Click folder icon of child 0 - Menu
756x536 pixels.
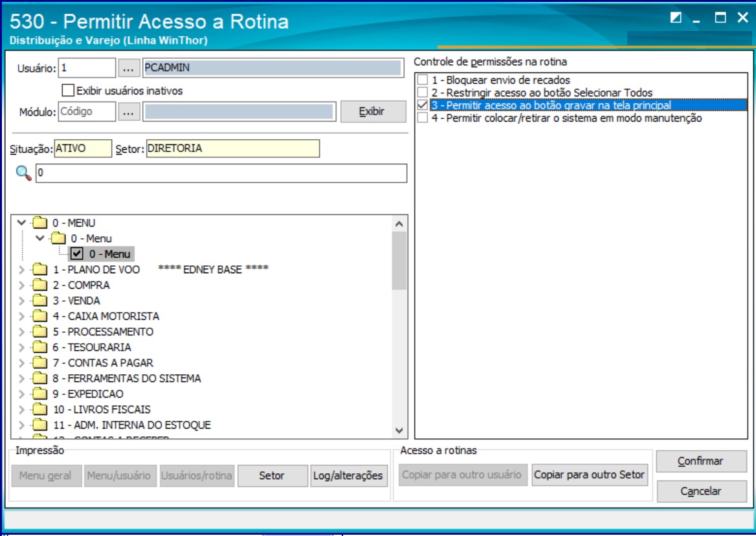tap(58, 238)
